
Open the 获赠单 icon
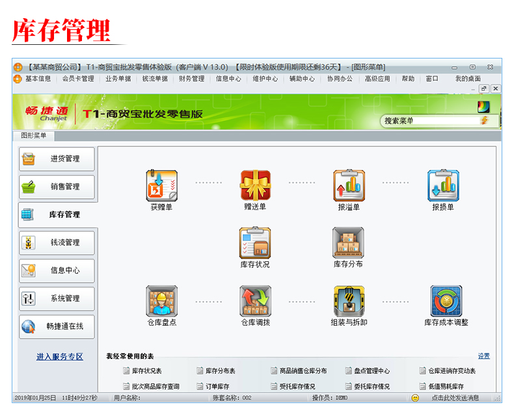(x=161, y=186)
